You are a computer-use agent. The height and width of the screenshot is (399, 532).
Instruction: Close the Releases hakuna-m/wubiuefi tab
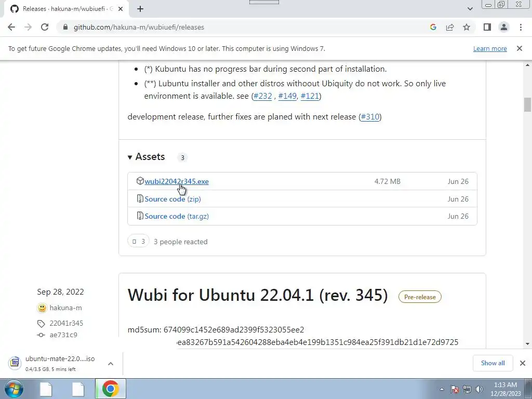pos(121,9)
